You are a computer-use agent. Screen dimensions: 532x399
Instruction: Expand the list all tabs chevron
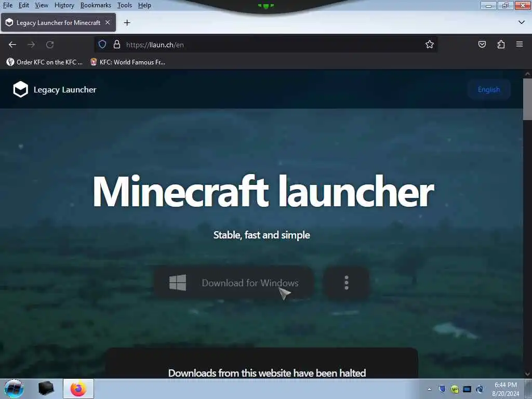[x=522, y=22]
